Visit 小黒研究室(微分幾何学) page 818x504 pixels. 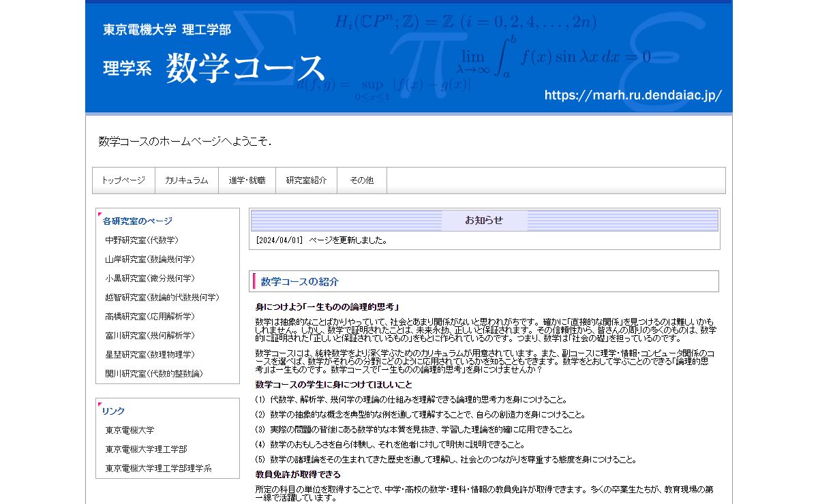click(150, 279)
